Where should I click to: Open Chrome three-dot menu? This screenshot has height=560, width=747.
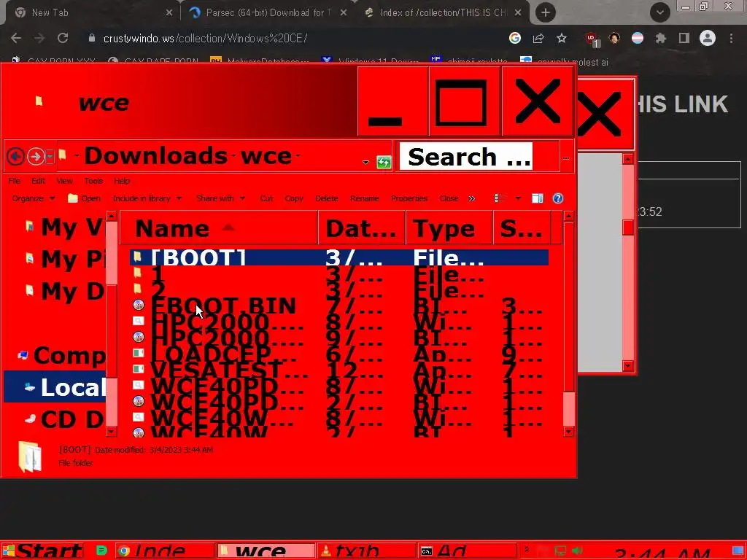[731, 38]
